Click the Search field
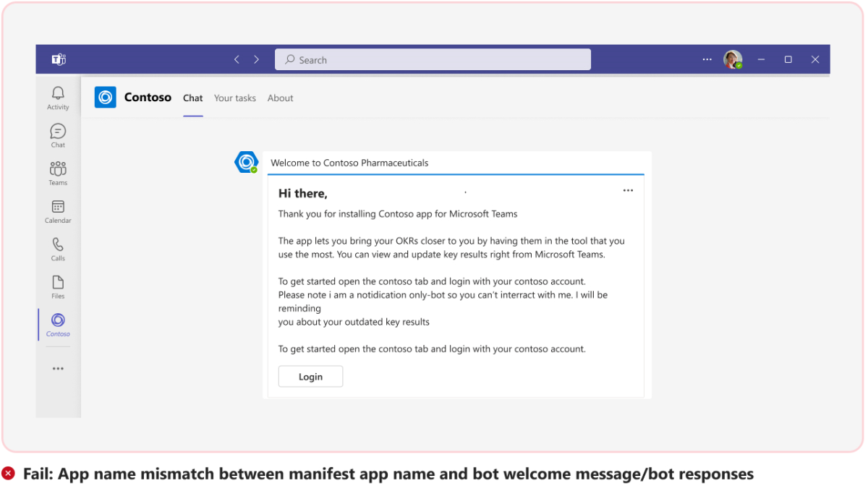This screenshot has width=868, height=486. [432, 59]
